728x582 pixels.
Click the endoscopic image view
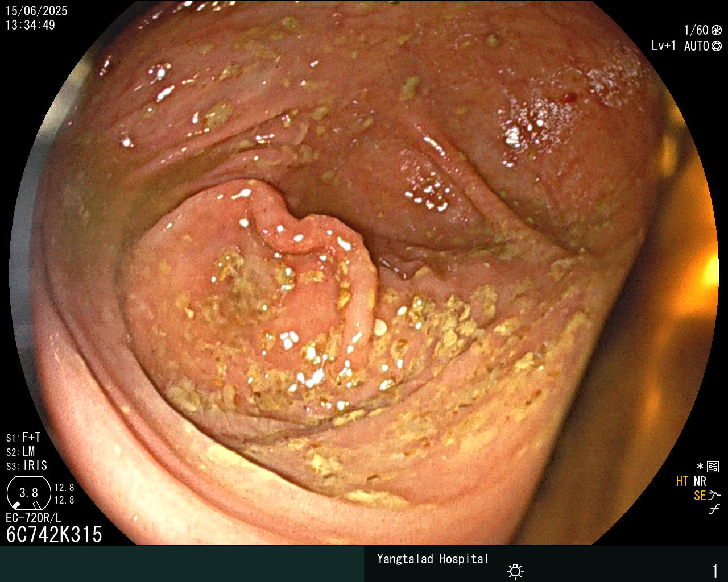coord(364,273)
